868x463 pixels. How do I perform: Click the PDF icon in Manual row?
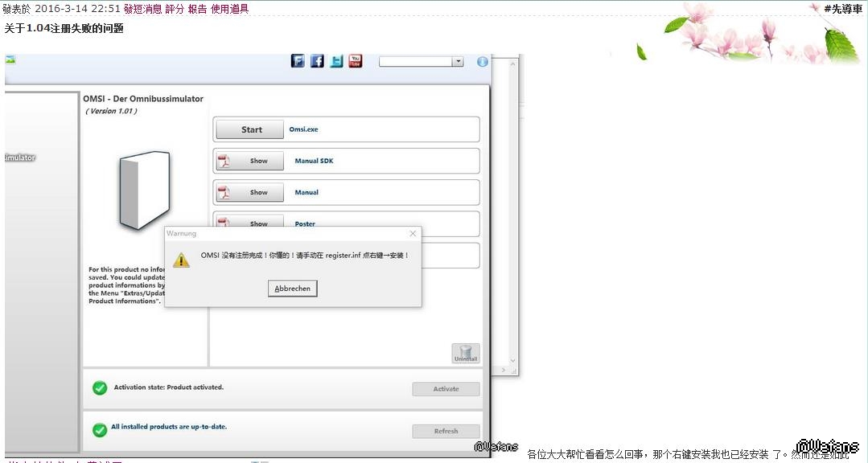224,192
